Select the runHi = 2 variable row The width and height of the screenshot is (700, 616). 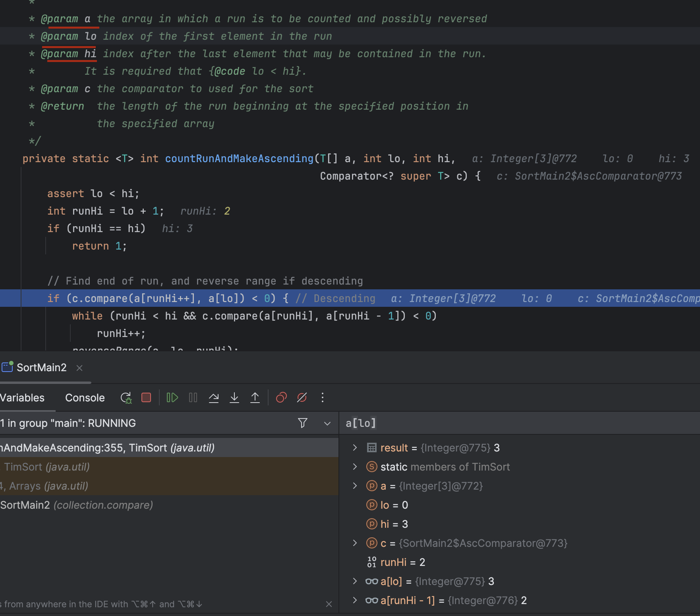tap(520, 562)
